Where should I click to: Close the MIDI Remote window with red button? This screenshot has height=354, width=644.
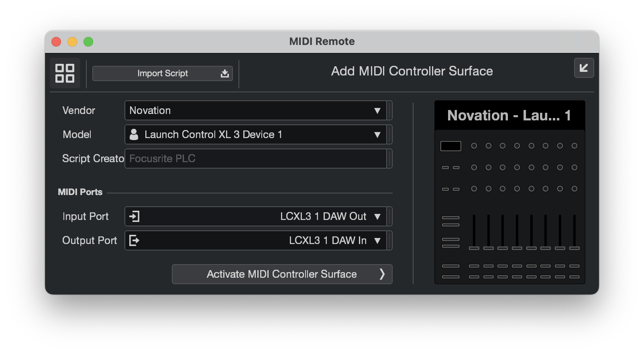56,42
